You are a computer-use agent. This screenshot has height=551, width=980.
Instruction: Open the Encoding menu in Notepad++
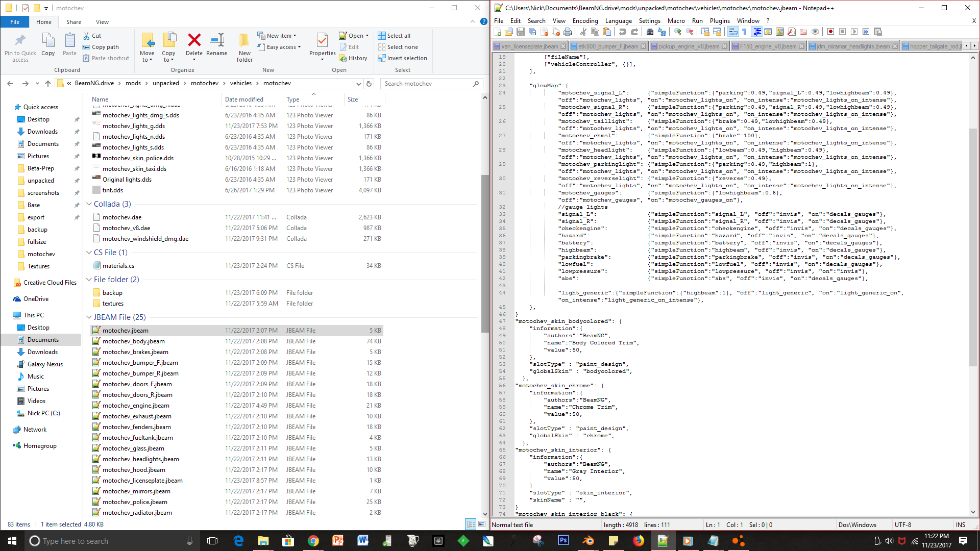[585, 21]
